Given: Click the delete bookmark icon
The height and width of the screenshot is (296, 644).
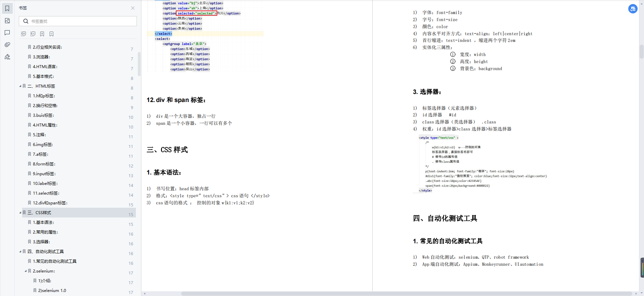Looking at the screenshot, I should (x=52, y=34).
